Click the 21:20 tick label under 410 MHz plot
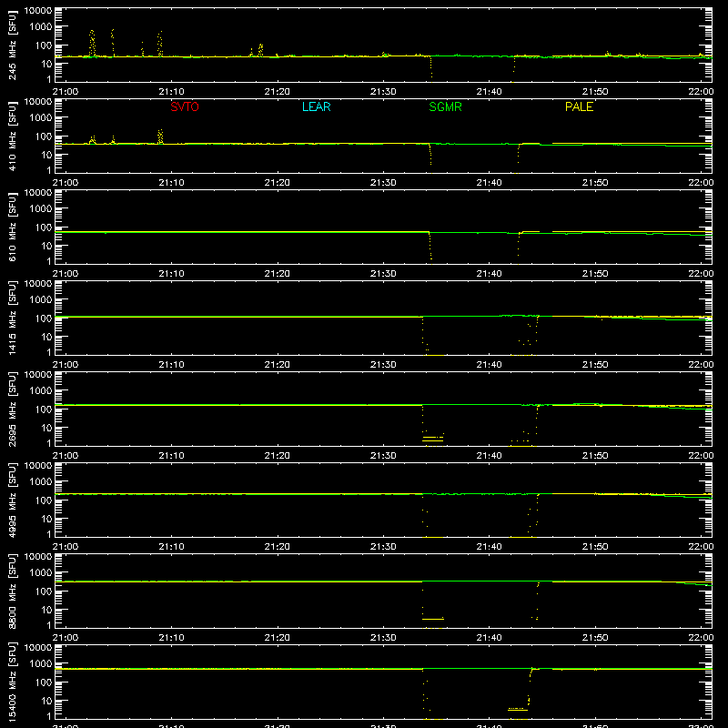 [x=278, y=183]
